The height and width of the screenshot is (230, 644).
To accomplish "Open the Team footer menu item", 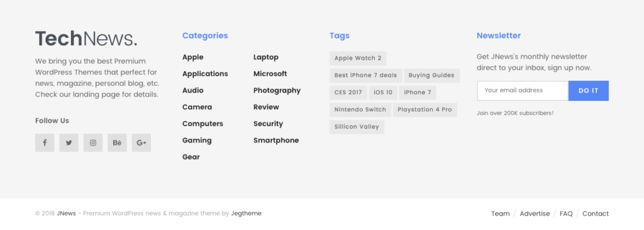I will tap(500, 214).
